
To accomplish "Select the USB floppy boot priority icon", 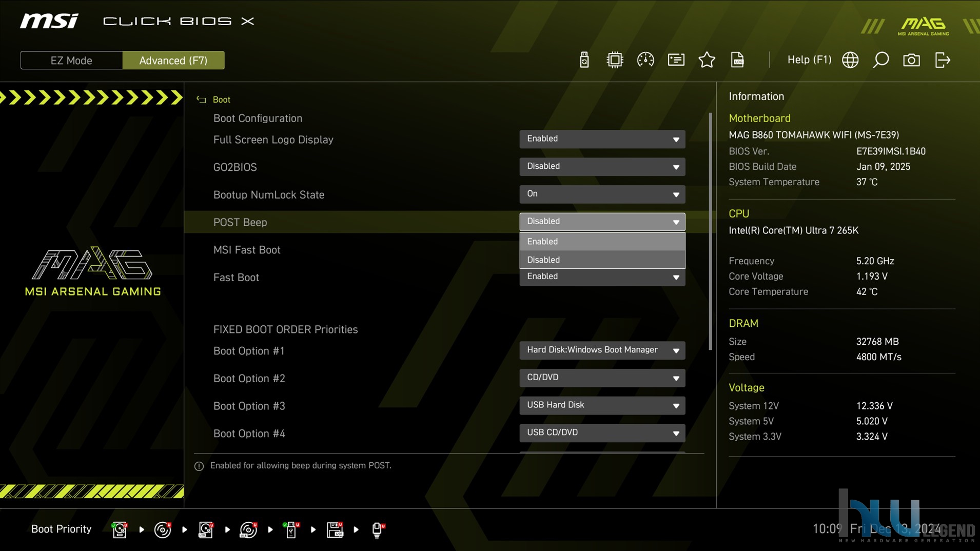I will 335,529.
